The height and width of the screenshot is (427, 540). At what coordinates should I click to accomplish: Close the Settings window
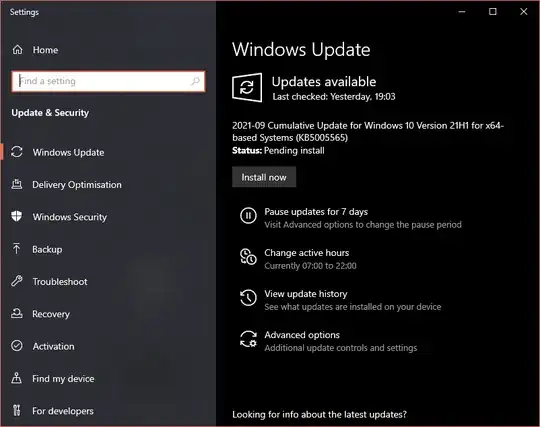tap(523, 12)
